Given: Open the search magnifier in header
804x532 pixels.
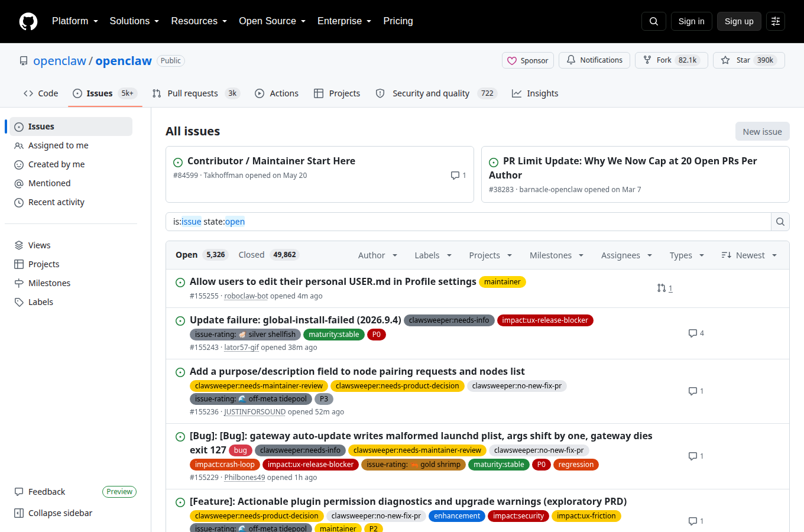Looking at the screenshot, I should [654, 21].
